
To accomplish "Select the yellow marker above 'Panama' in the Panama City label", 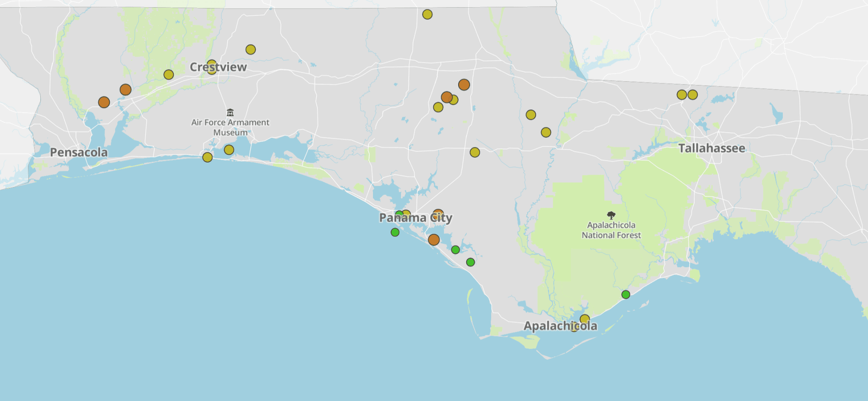I will coord(406,214).
